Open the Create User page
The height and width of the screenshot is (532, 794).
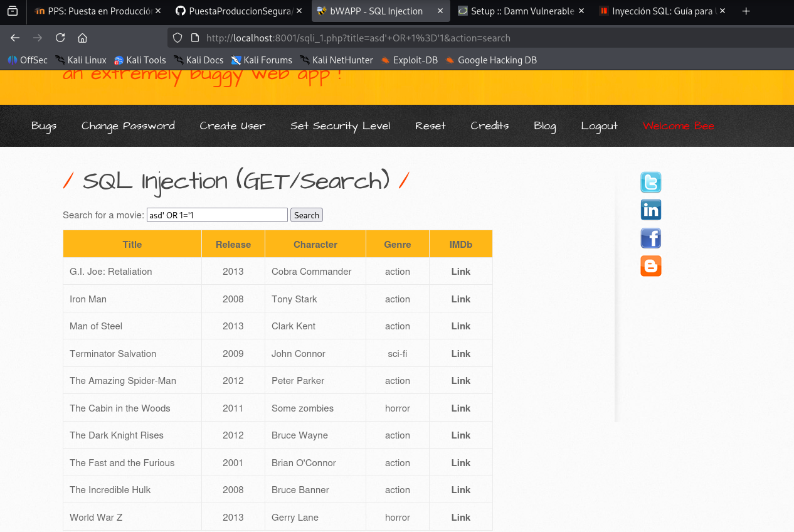coord(232,126)
